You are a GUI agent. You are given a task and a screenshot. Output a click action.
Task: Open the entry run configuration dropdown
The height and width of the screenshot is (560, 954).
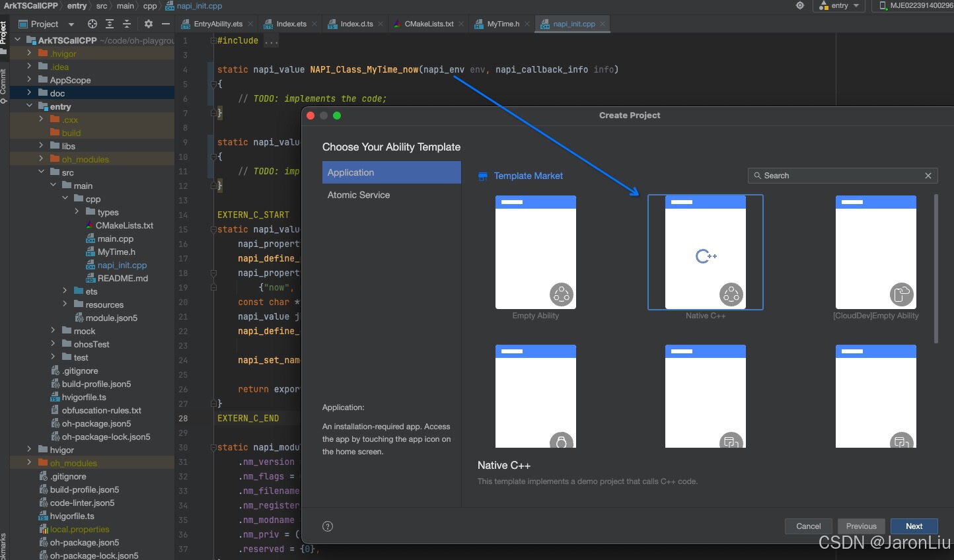(840, 5)
